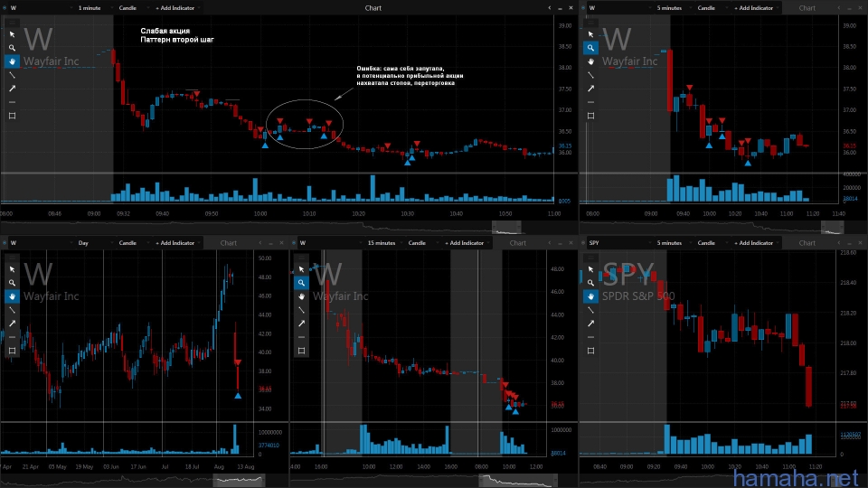Select hand tool in 15 minutes chart
The height and width of the screenshot is (488, 868).
[x=301, y=296]
